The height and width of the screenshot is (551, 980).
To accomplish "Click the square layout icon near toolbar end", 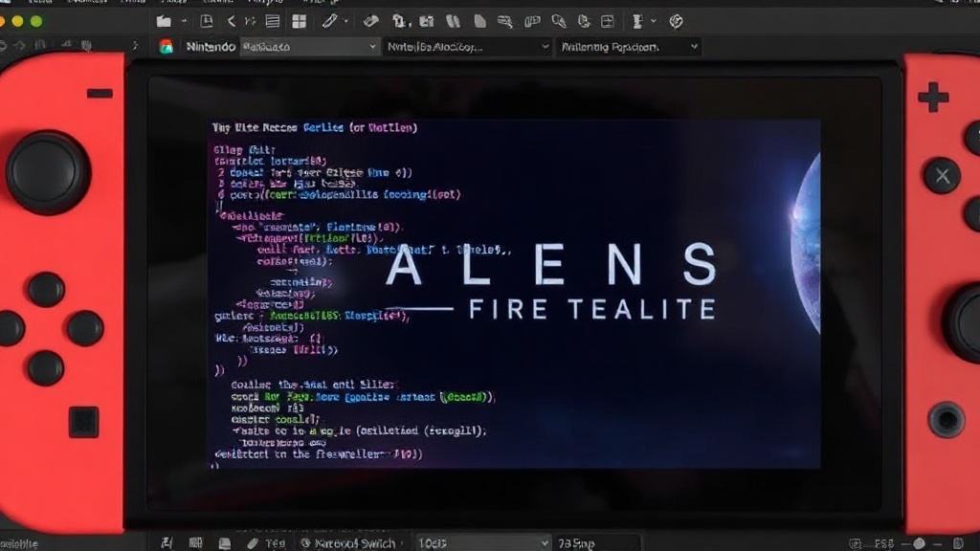I will [x=607, y=21].
